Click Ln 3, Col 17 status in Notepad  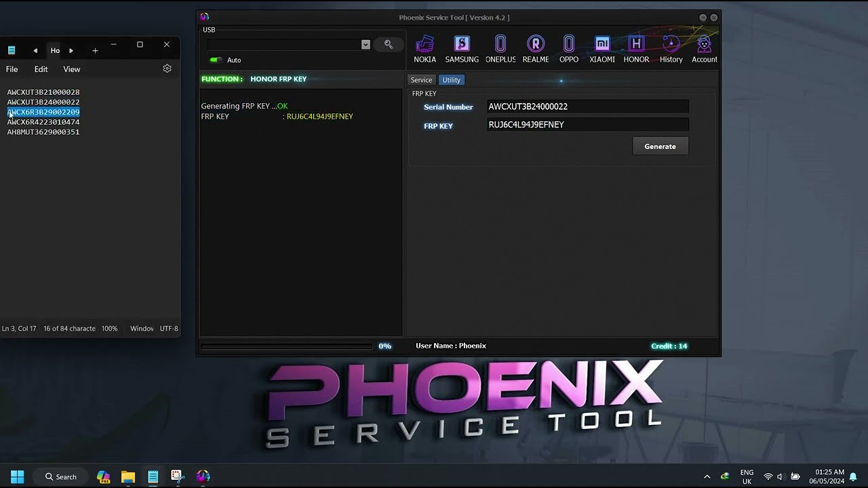click(19, 329)
